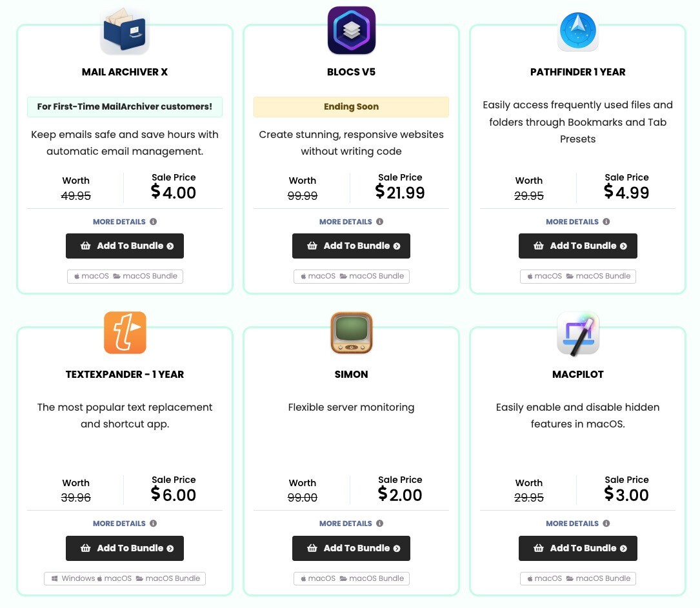Click the basket icon on Simon's bundle button
This screenshot has height=608, width=700.
point(313,548)
